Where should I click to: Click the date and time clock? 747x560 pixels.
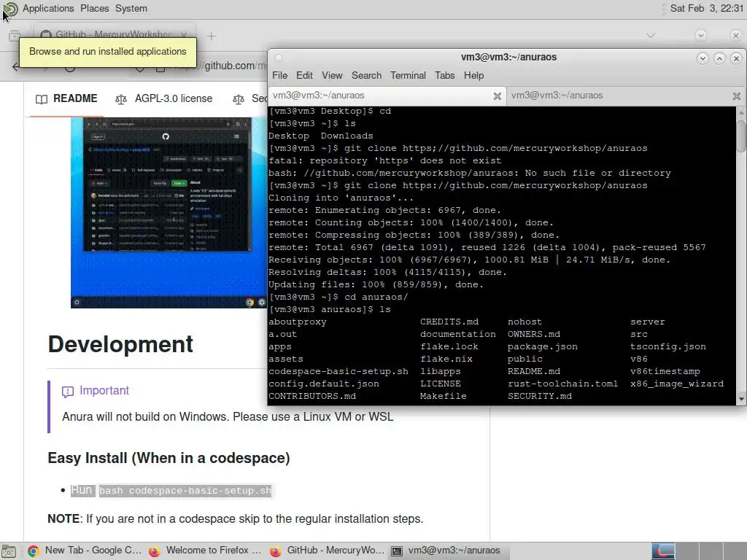click(706, 8)
